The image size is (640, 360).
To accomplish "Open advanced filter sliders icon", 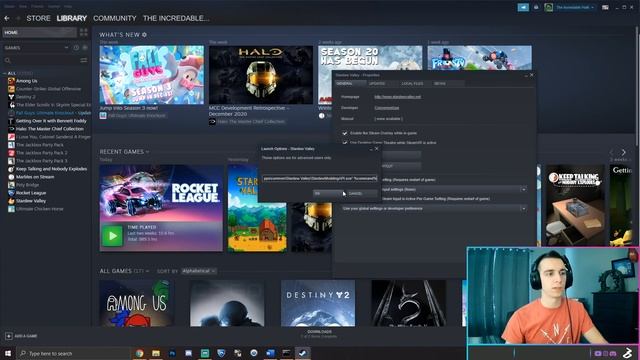I will (x=84, y=60).
